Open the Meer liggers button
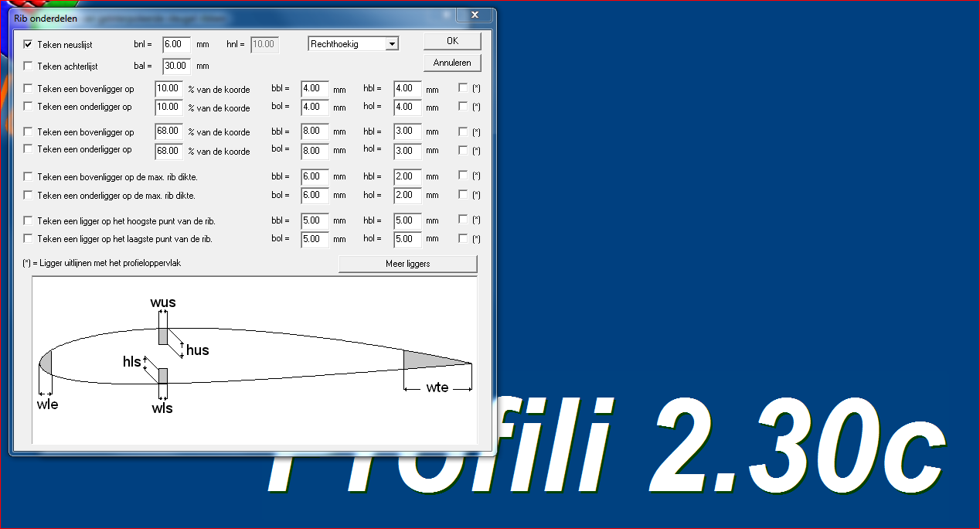This screenshot has height=529, width=980. coord(408,264)
